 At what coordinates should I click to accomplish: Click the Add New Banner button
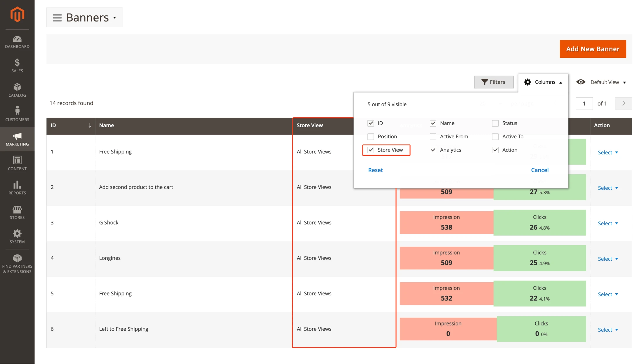(593, 49)
